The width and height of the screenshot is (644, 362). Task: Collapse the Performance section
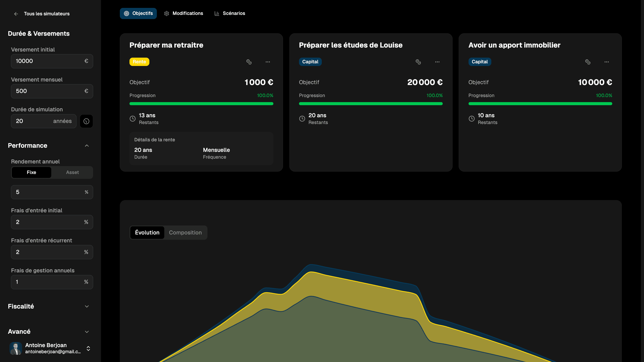[87, 145]
